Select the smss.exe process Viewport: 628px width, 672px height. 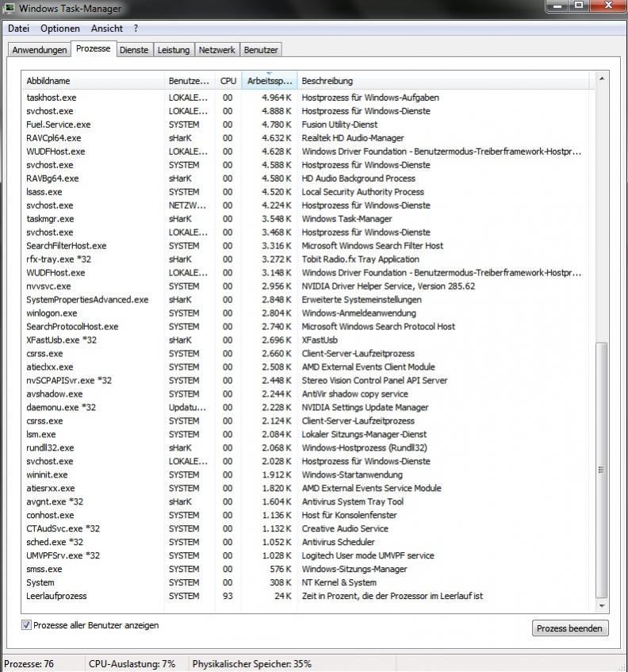[x=307, y=569]
